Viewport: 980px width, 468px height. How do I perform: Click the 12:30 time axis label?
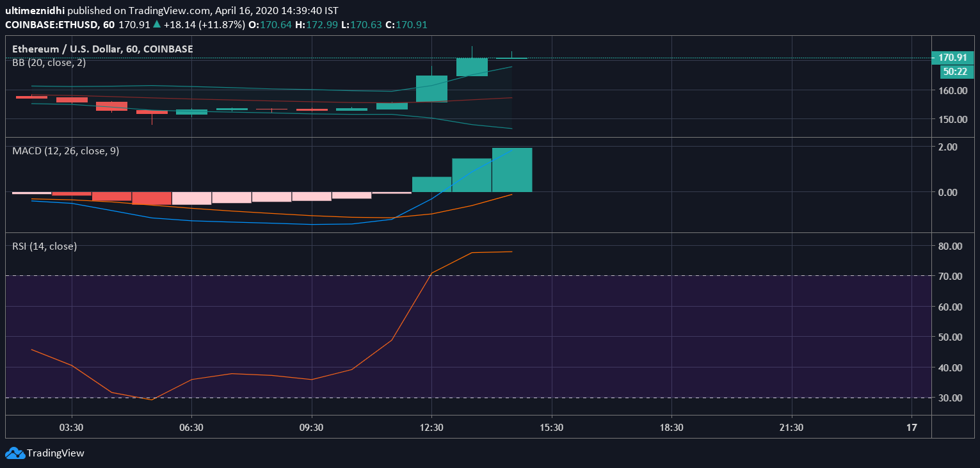(431, 427)
